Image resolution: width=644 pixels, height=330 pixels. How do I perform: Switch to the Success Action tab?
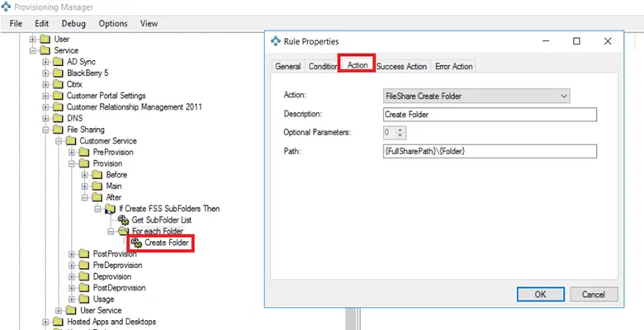coord(403,66)
